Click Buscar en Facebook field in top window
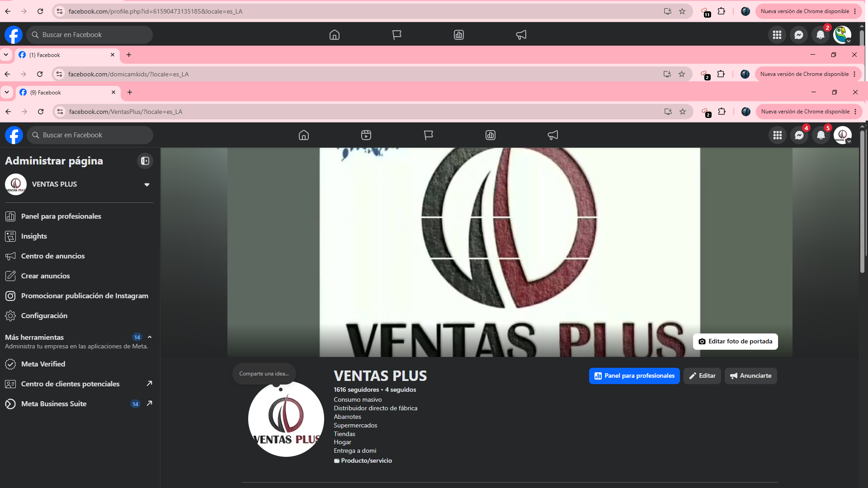The height and width of the screenshot is (488, 868). pos(90,35)
